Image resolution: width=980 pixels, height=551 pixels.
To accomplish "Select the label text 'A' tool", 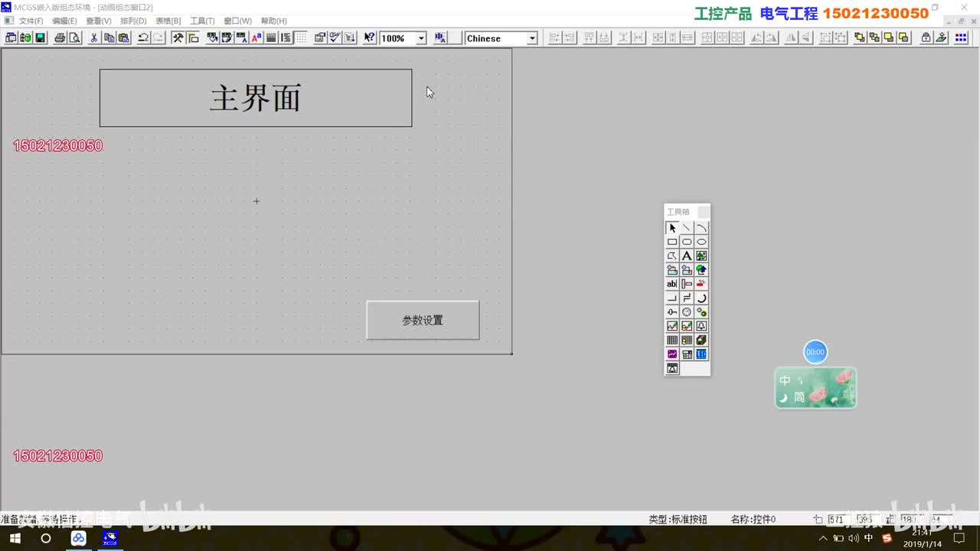I will [687, 256].
